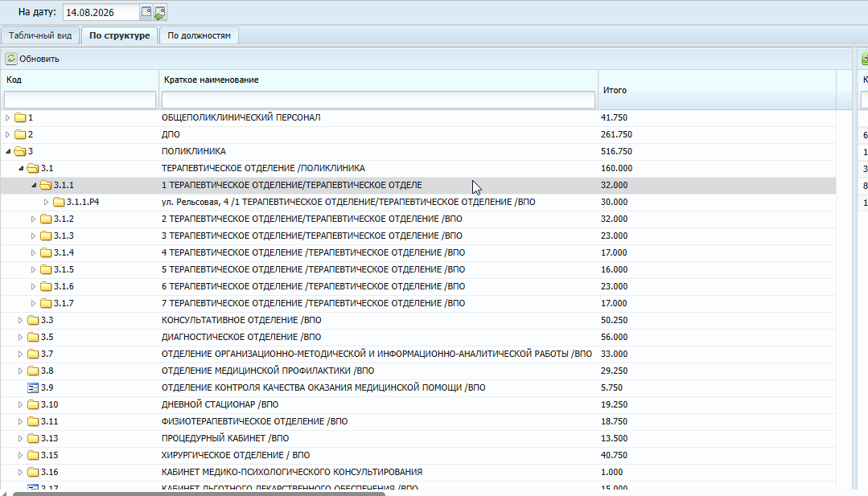The image size is (868, 496).
Task: Click the Итого column header
Action: point(615,90)
